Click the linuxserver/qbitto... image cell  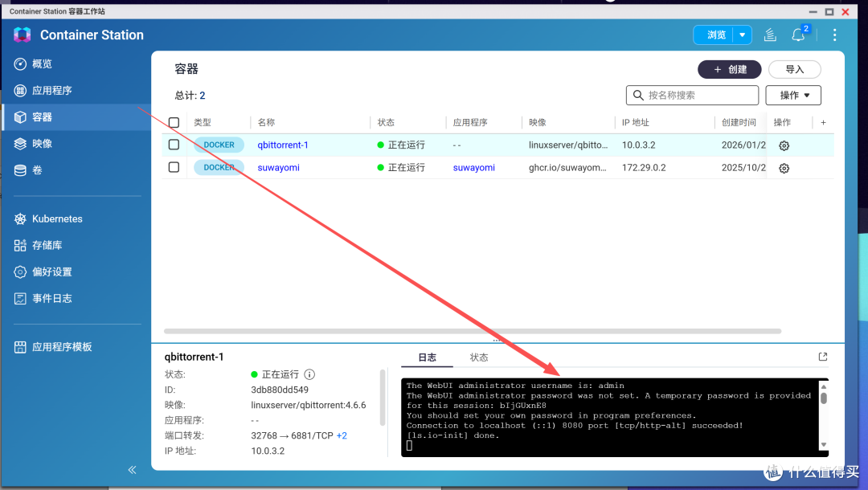tap(568, 145)
